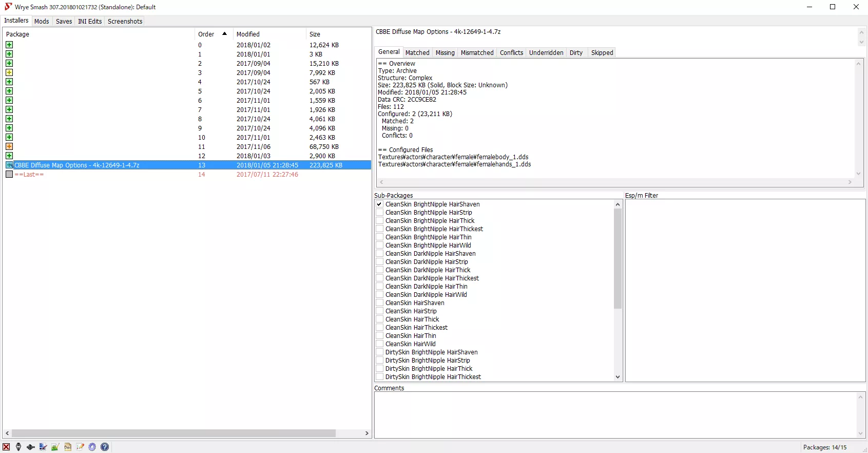
Task: Open the Doc Browser icon
Action: tap(68, 447)
